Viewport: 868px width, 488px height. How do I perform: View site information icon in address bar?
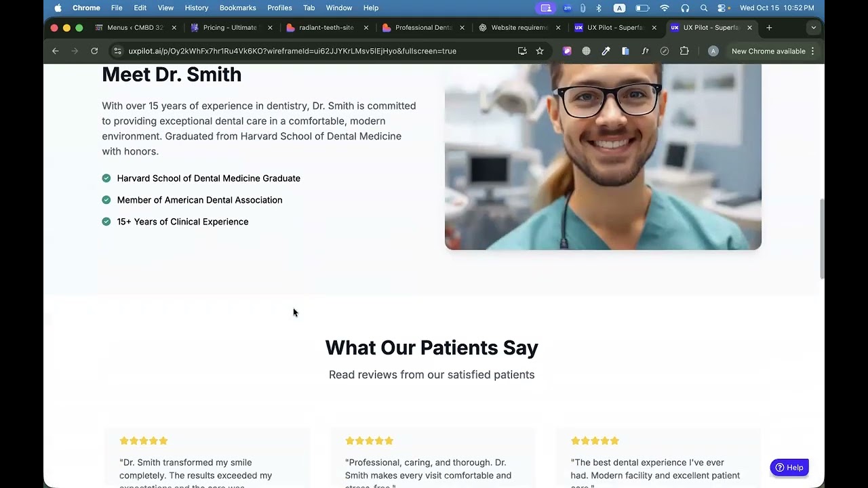pos(117,51)
